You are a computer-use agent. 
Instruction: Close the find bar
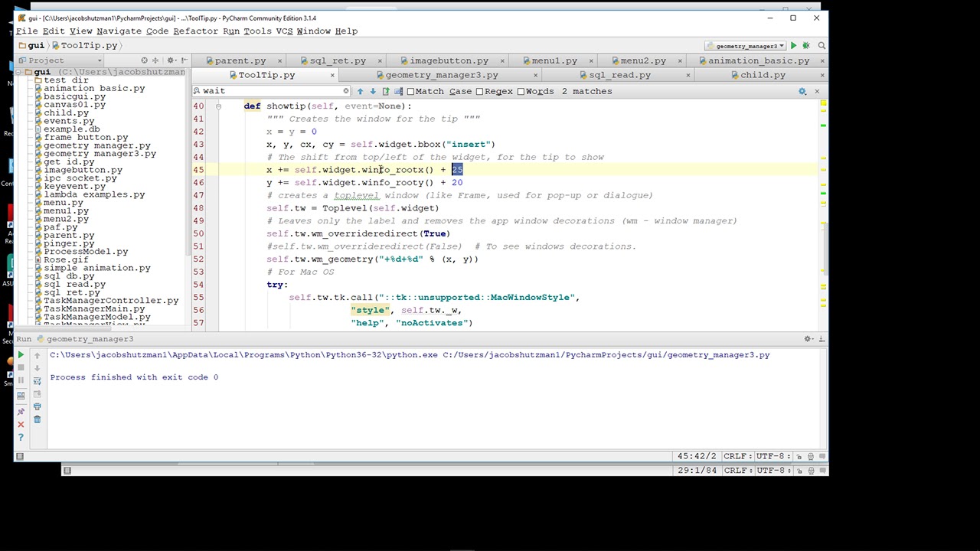(x=816, y=91)
